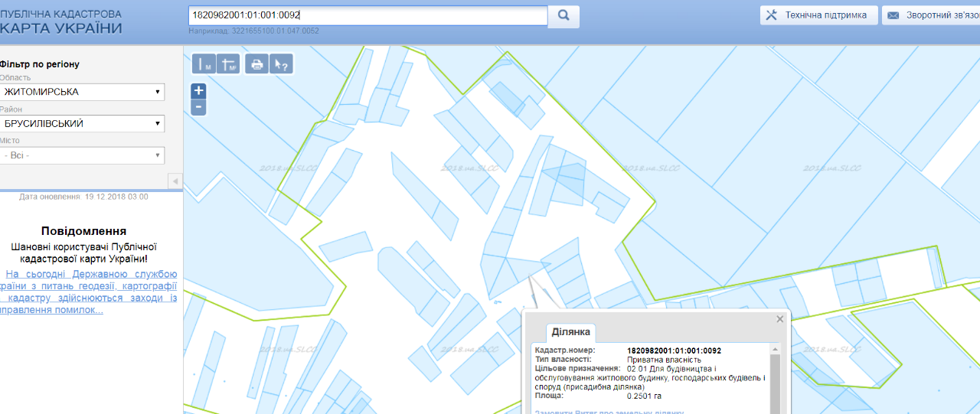This screenshot has width=980, height=414.
Task: Open Технічна підтримка support
Action: [x=818, y=15]
